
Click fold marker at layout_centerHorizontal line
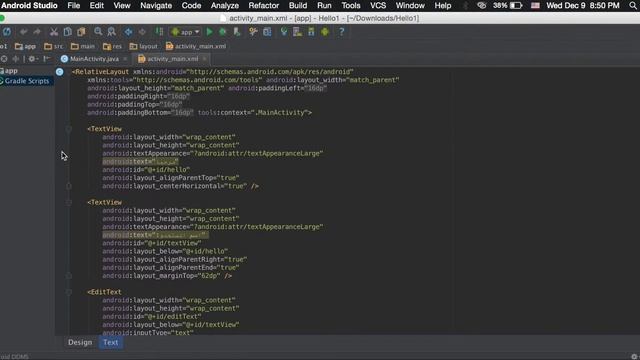point(69,186)
